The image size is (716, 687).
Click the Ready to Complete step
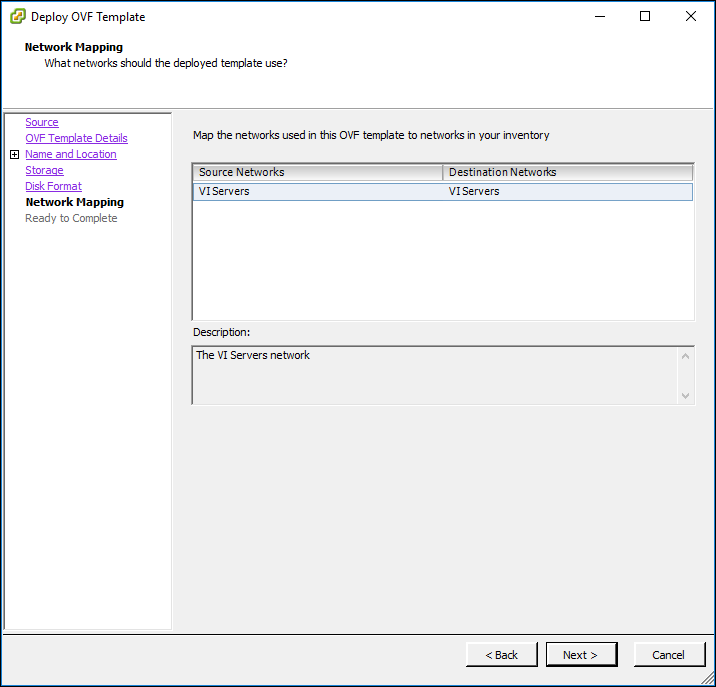71,218
